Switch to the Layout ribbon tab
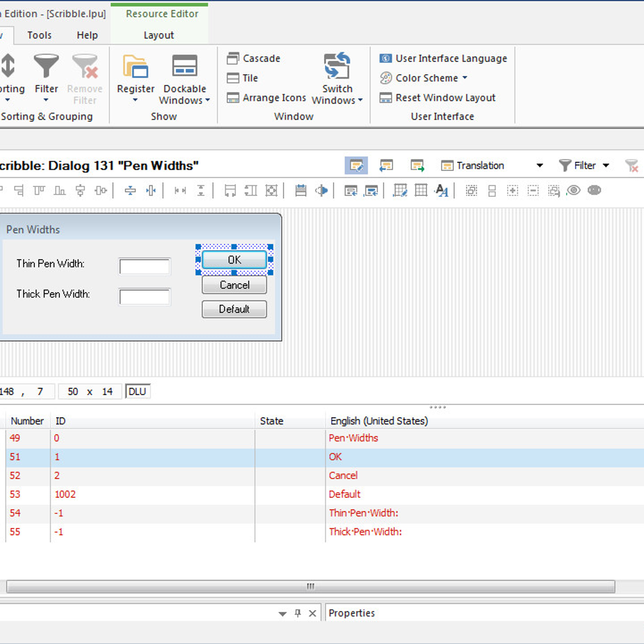The width and height of the screenshot is (644, 644). click(x=159, y=35)
